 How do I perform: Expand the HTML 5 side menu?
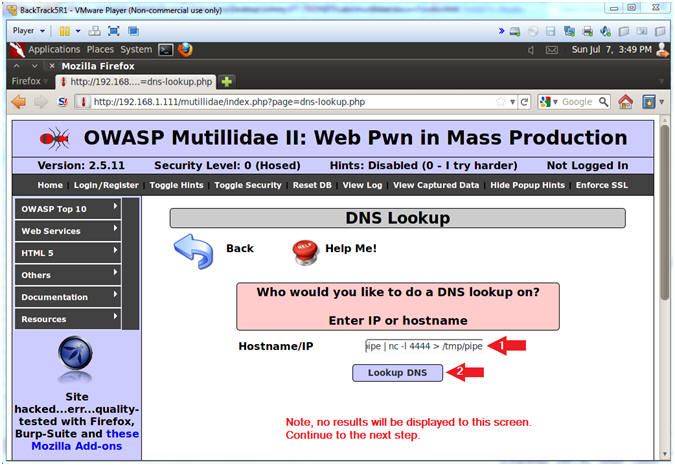click(x=68, y=253)
